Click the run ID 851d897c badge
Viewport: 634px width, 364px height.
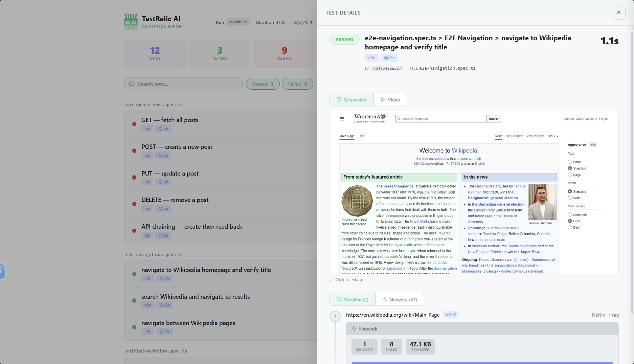point(238,22)
